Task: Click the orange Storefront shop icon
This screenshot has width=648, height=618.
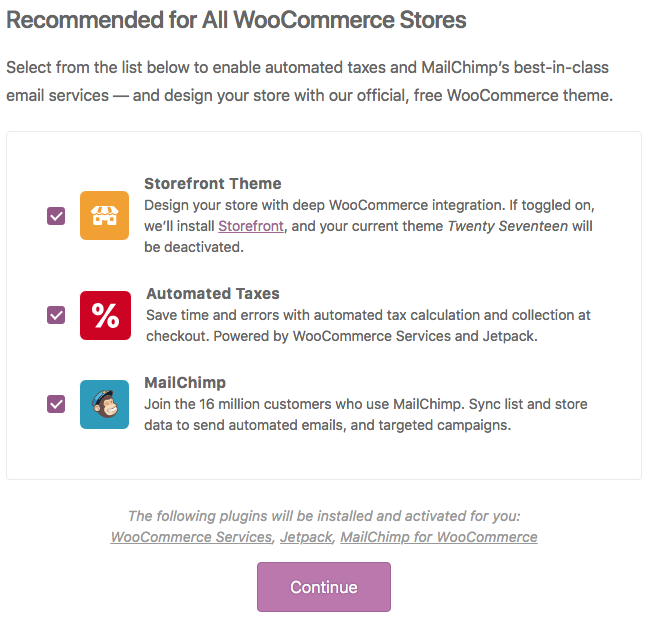Action: click(x=105, y=215)
